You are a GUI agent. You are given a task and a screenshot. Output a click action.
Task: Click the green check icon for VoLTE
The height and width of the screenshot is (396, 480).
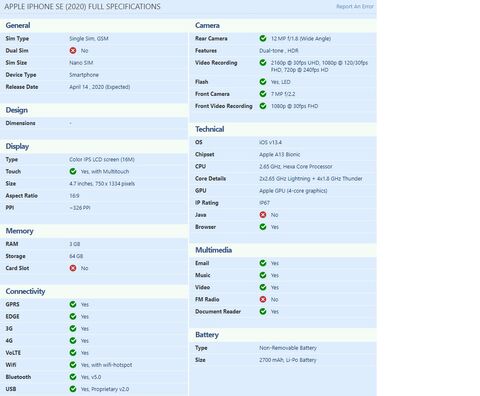coord(73,353)
